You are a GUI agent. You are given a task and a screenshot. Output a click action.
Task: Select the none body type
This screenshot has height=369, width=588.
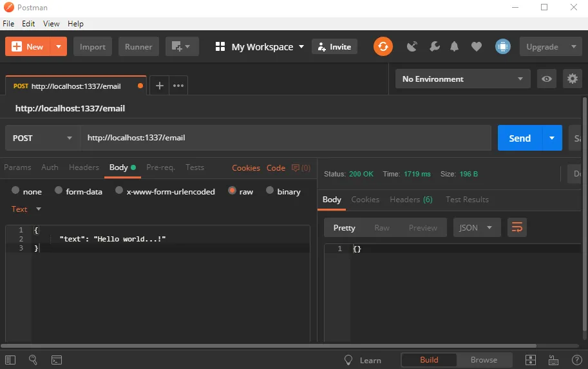pos(15,190)
